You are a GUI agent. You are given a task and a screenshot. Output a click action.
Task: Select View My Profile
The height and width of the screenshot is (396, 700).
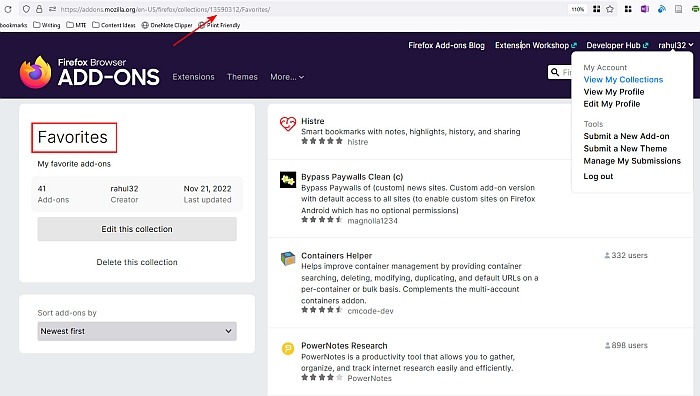(x=613, y=92)
